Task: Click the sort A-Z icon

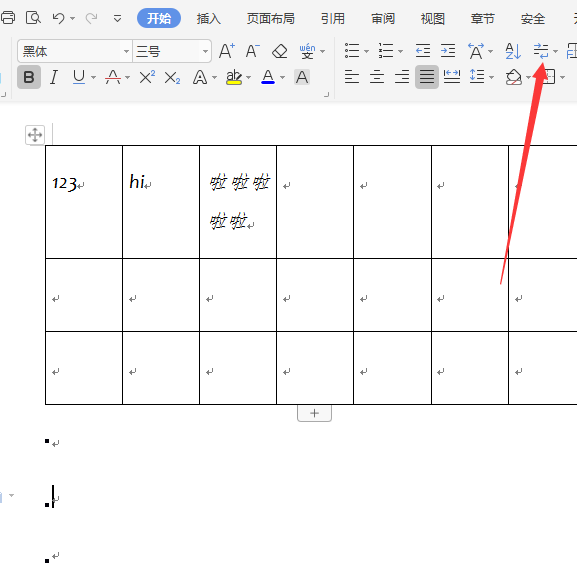Action: pyautogui.click(x=513, y=51)
